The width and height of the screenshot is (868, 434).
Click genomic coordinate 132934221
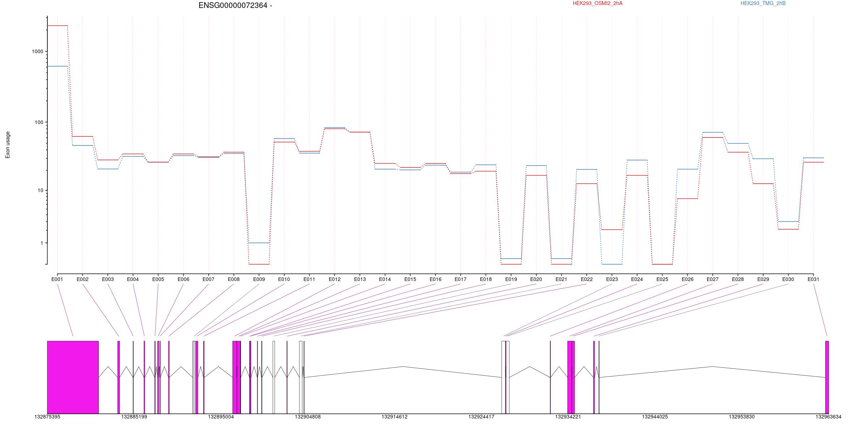(x=568, y=417)
